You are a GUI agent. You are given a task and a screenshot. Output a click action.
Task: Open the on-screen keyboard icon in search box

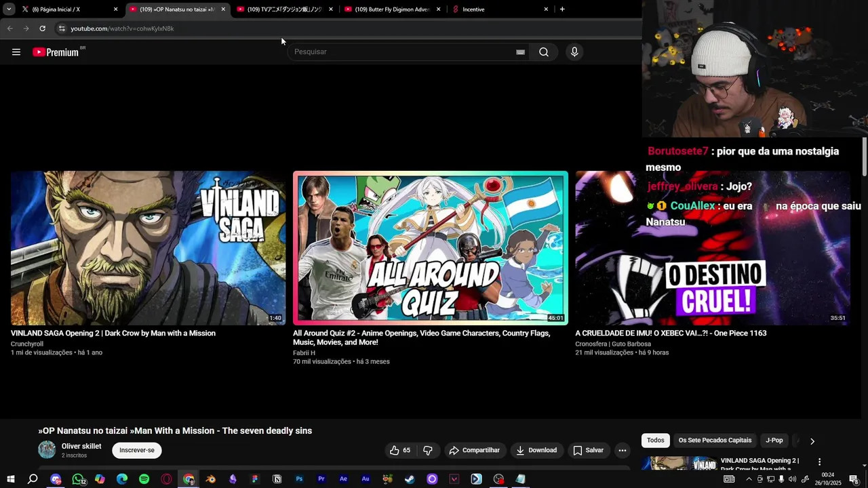(x=520, y=52)
